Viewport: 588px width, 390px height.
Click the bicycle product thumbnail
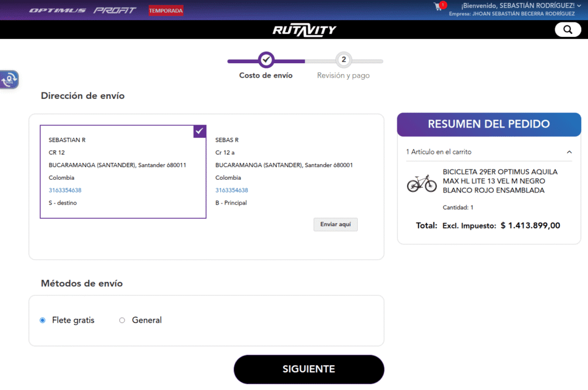[421, 183]
